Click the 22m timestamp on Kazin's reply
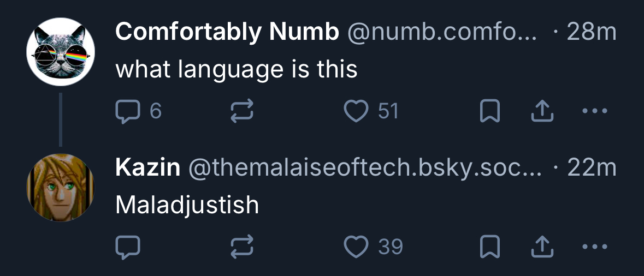 592,168
